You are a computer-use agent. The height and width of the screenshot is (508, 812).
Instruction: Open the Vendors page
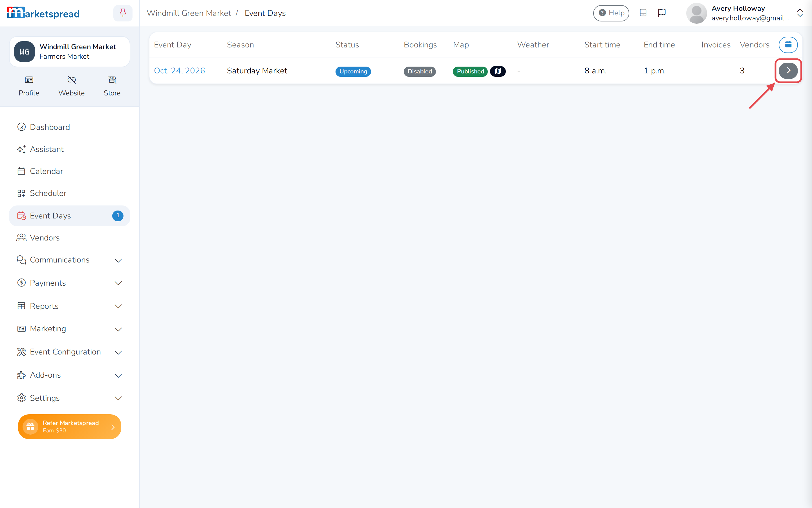coord(69,238)
